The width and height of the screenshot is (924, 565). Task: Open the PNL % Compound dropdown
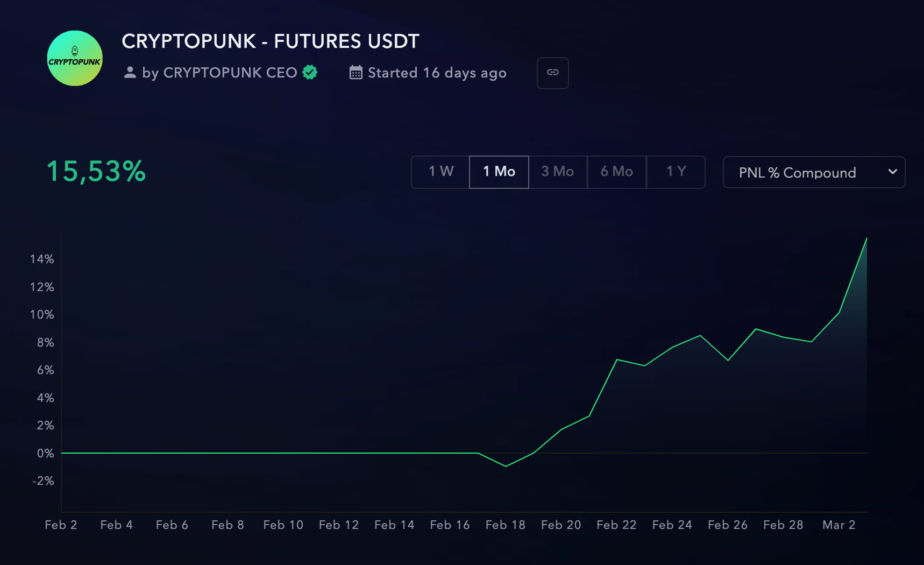tap(797, 173)
